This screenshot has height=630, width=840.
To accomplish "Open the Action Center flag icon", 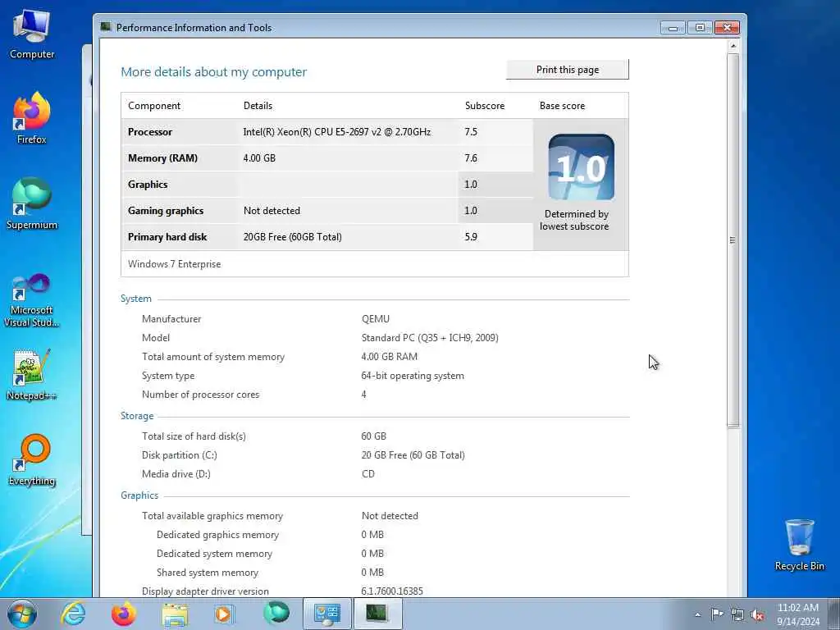I will click(x=717, y=614).
